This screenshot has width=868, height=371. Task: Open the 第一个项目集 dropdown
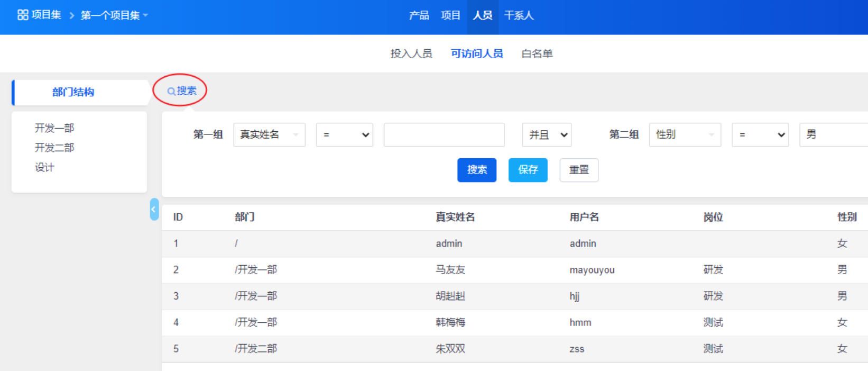pos(114,15)
